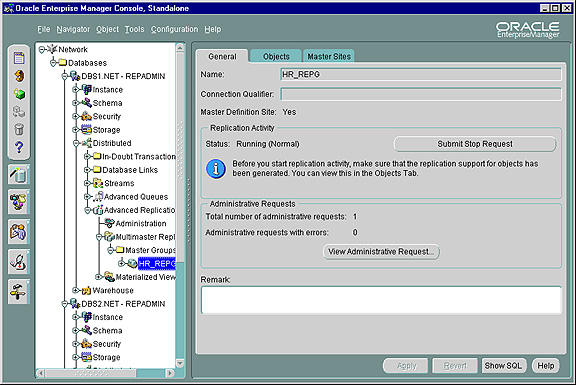This screenshot has width=576, height=385.
Task: Collapse the Advanced Replication node
Action: tap(87, 210)
